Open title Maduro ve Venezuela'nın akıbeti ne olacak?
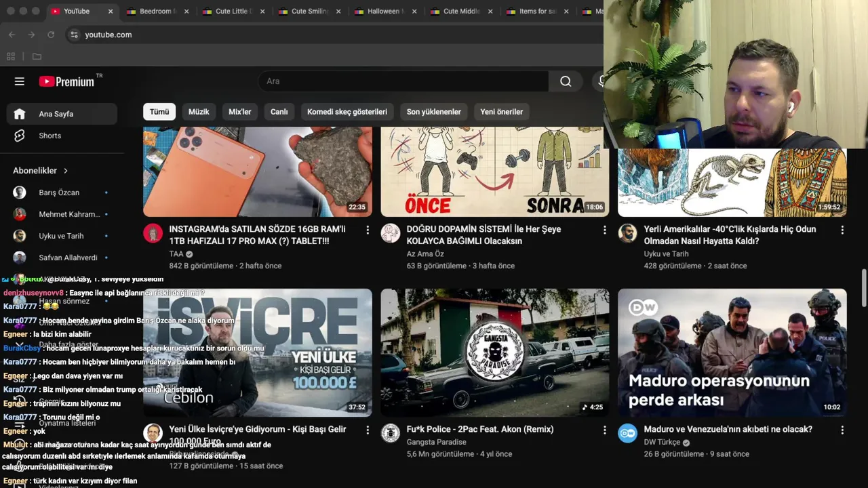 click(728, 429)
